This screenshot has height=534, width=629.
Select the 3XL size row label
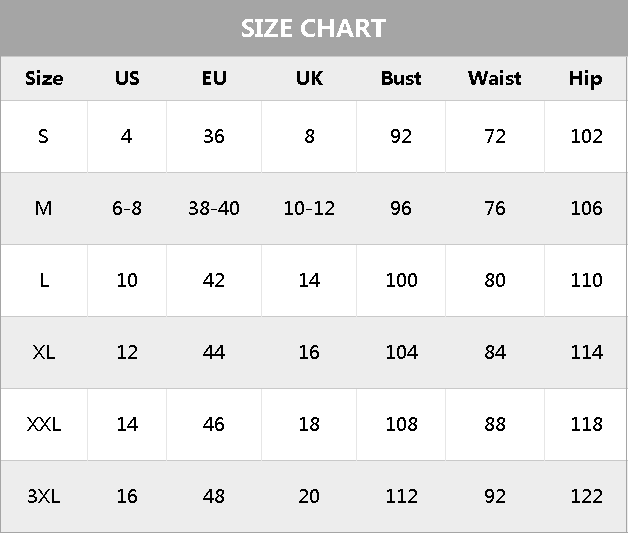(x=43, y=496)
